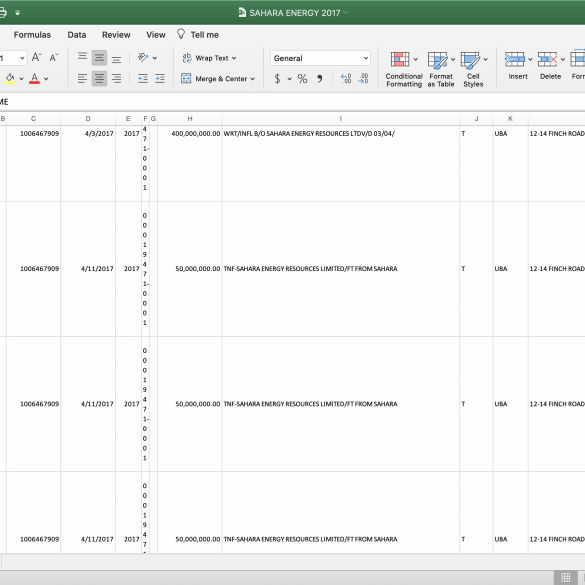Toggle top vertical alignment
The image size is (585, 585).
click(82, 57)
